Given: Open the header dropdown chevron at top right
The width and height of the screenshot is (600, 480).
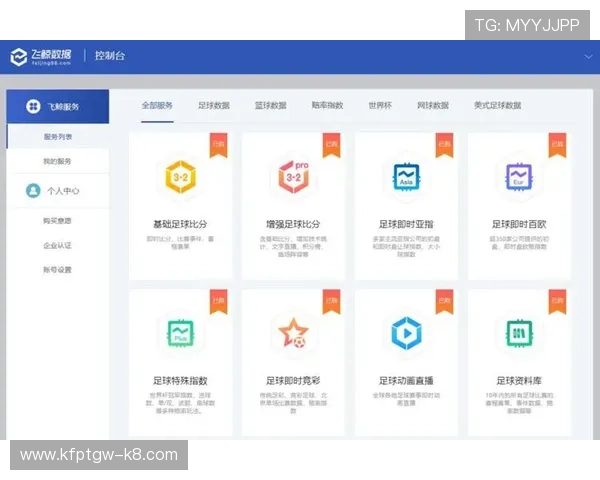Looking at the screenshot, I should (588, 57).
